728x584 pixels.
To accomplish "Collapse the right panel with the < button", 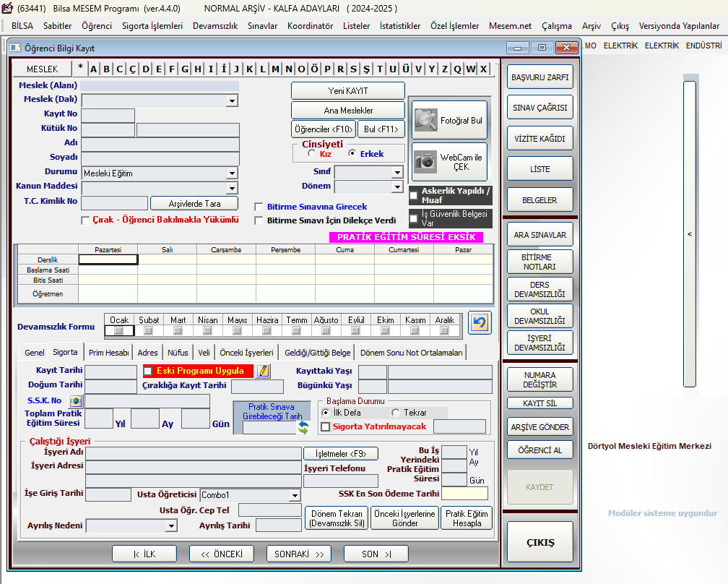I will click(x=689, y=234).
